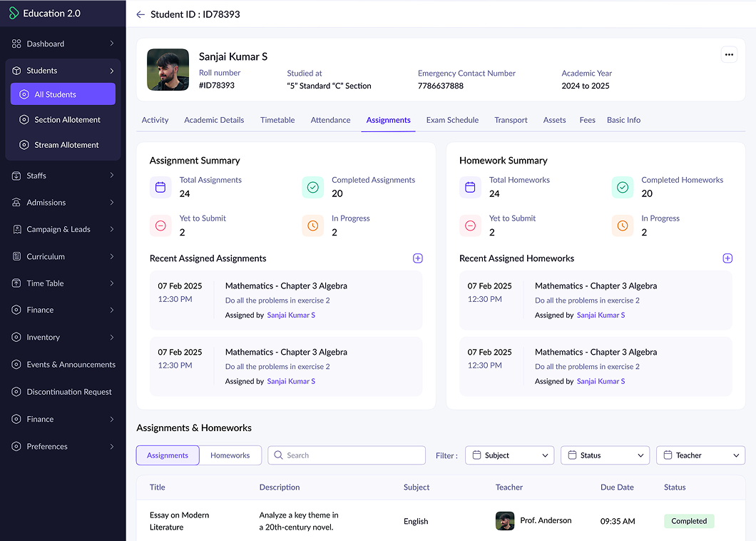Click the Assignment In Progress clock icon

313,226
